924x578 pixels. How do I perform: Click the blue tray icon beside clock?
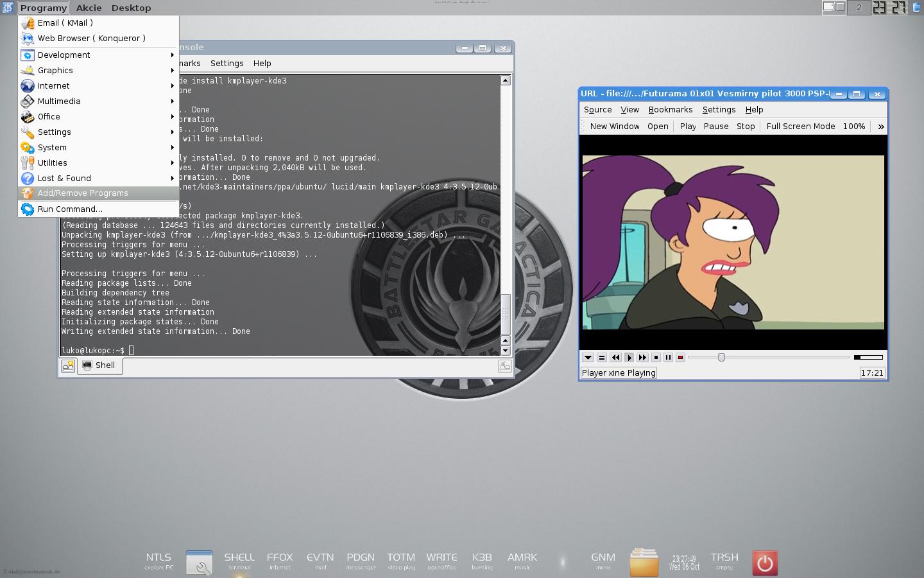pyautogui.click(x=916, y=8)
